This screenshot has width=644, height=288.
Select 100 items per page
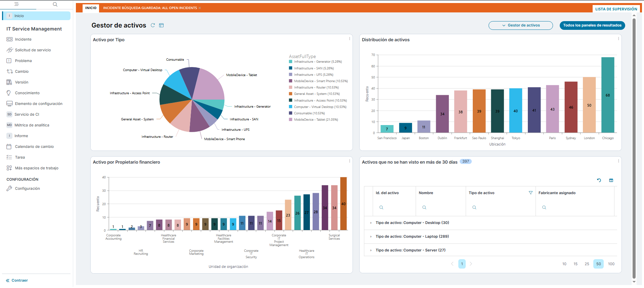point(611,264)
